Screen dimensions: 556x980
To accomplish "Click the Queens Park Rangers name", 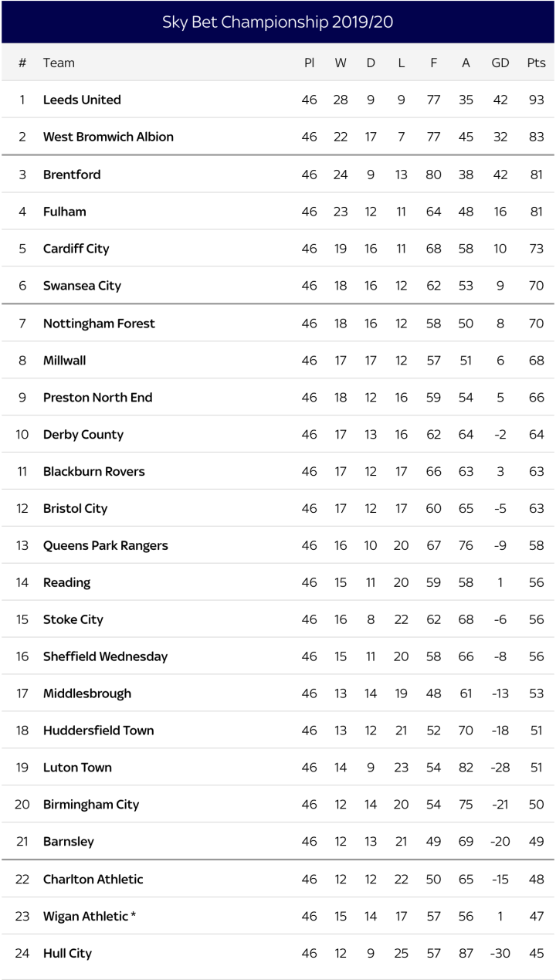I will coord(105,546).
